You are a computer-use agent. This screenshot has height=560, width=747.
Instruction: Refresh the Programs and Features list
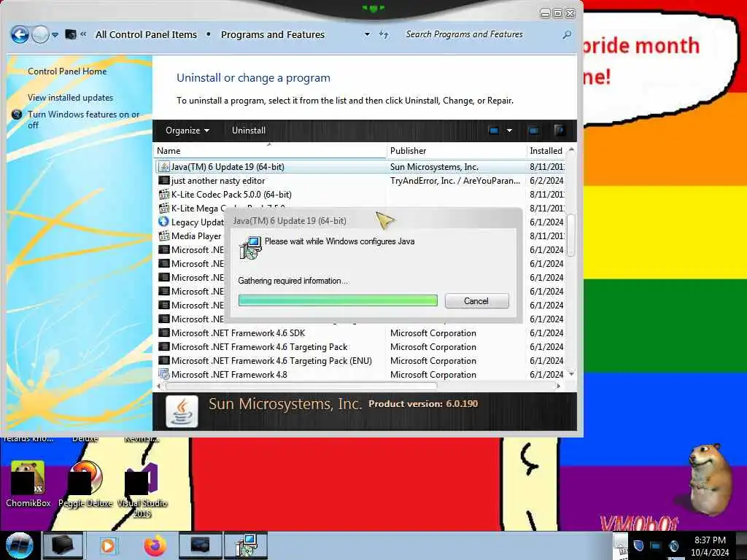point(384,34)
